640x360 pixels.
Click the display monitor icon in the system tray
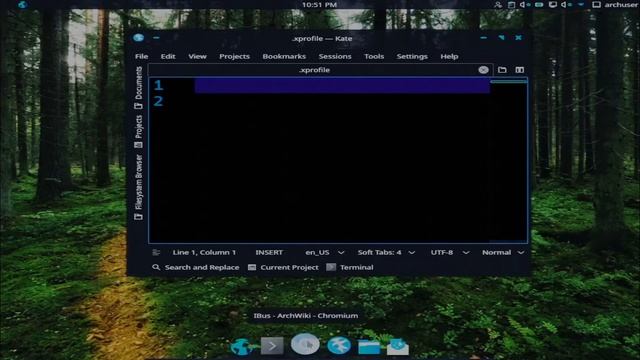(553, 4)
